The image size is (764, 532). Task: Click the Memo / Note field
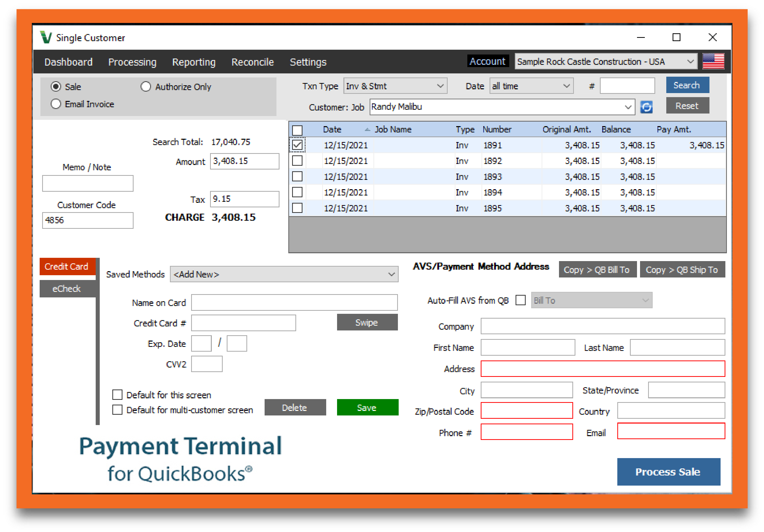(88, 184)
